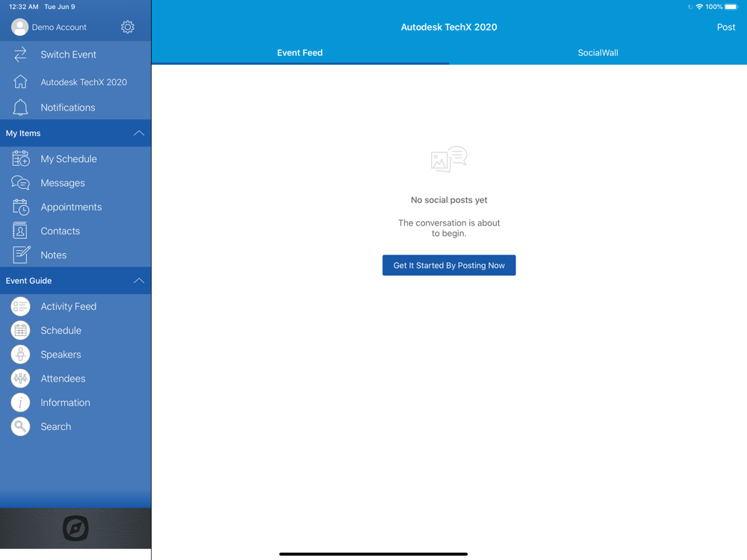Open the Contacts label
This screenshot has width=747, height=560.
(x=60, y=231)
